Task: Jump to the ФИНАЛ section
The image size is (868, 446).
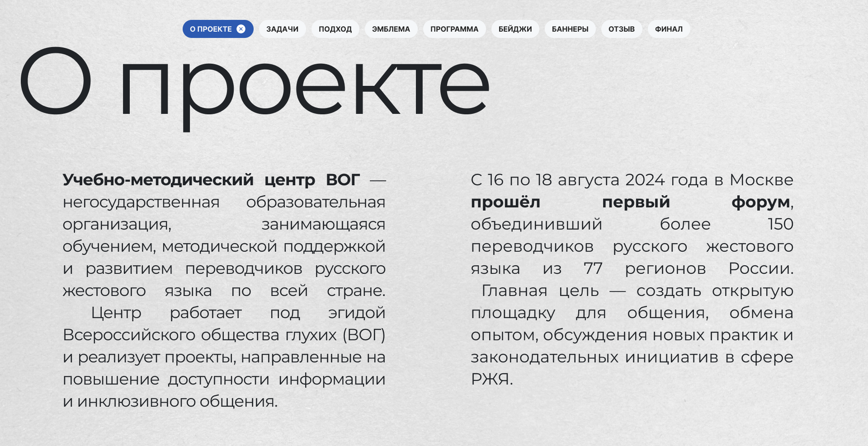Action: [x=668, y=29]
